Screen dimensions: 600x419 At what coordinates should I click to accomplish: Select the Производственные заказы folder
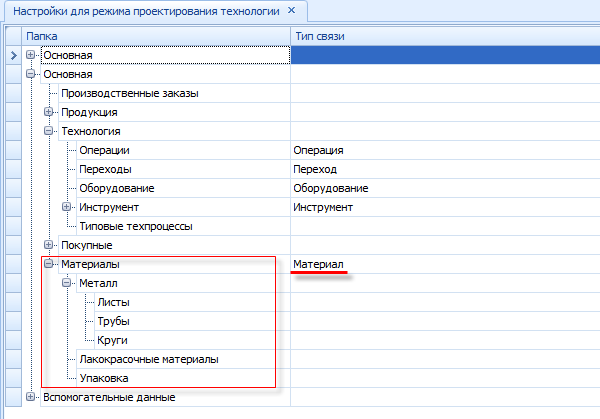coord(129,93)
